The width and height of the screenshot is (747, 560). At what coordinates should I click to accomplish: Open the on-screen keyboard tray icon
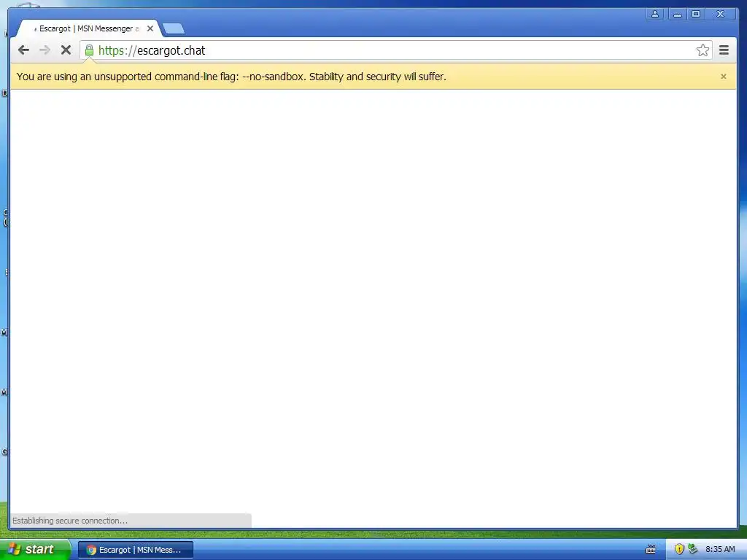point(650,550)
